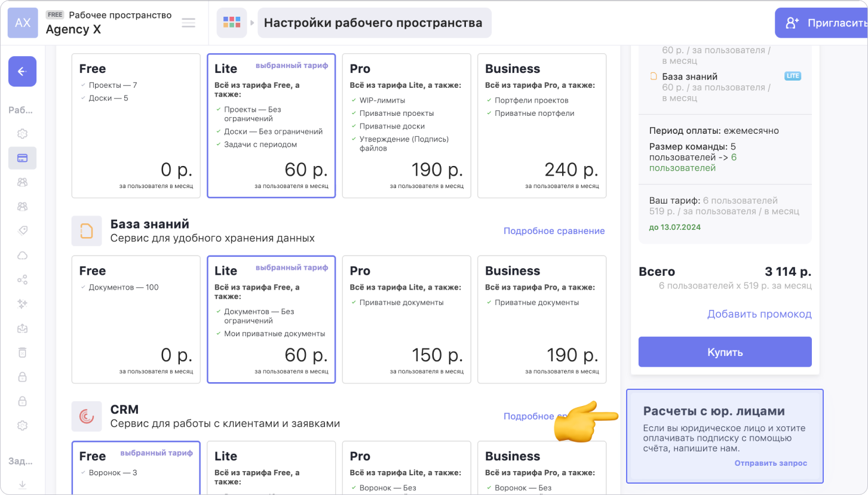Click the AX workspace avatar
868x495 pixels.
coord(23,23)
